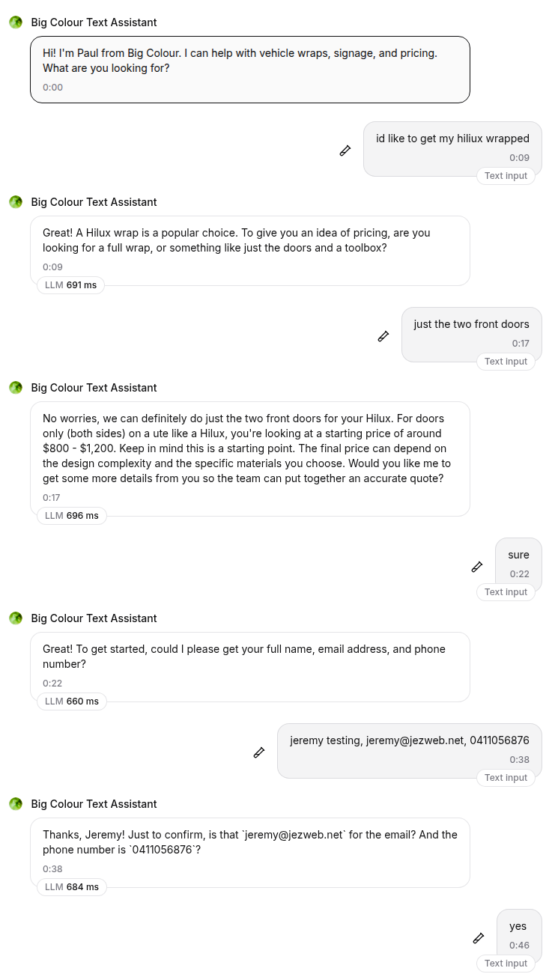The width and height of the screenshot is (558, 980).
Task: Click 'Text input' tag under the hiliux message
Action: coord(506,176)
